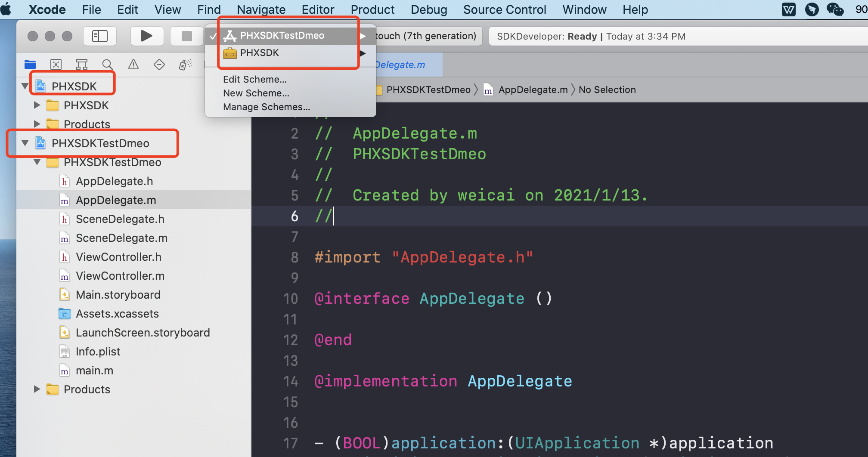Click the WeChat icon in menu bar
This screenshot has width=868, height=457.
coord(835,9)
